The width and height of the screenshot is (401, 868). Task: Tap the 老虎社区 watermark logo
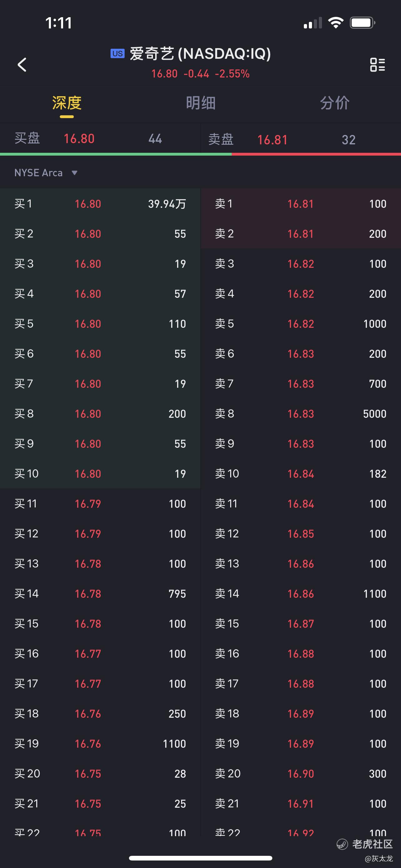tap(365, 844)
